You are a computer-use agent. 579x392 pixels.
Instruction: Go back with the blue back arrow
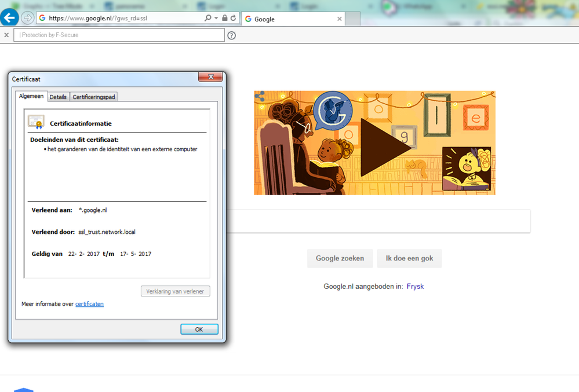[9, 17]
